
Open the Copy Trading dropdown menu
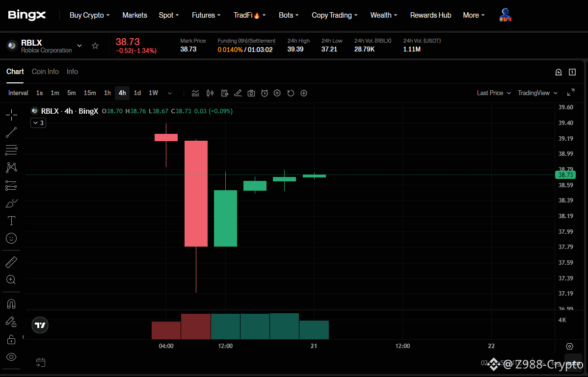click(335, 15)
